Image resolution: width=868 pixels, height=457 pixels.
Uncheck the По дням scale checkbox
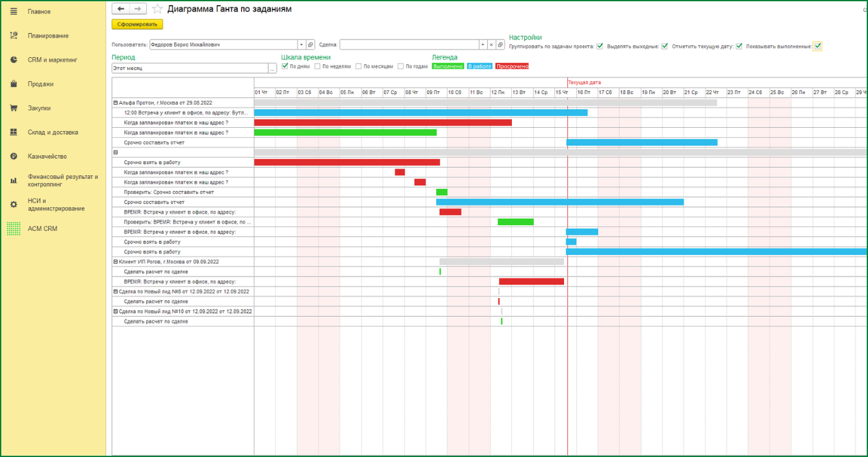click(285, 66)
